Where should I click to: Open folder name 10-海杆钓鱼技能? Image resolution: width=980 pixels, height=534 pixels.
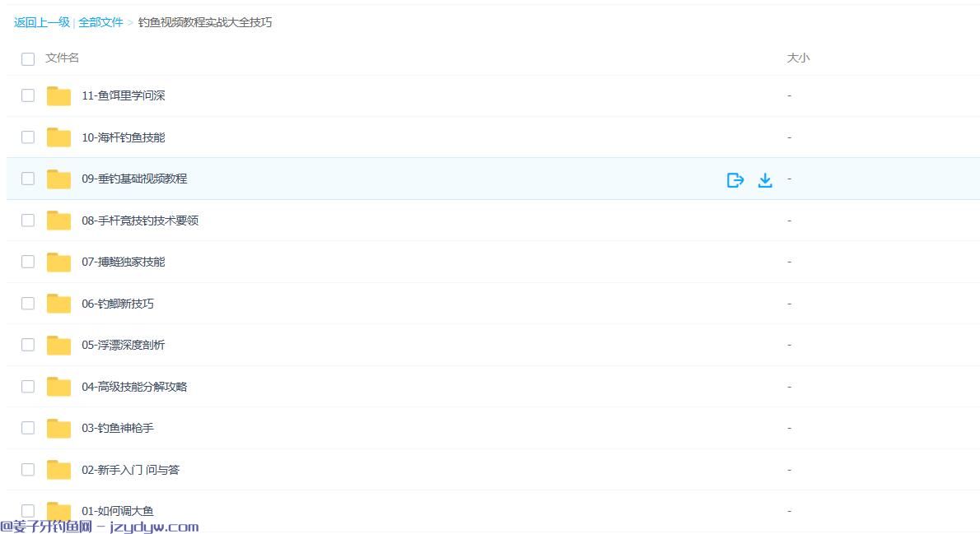tap(124, 137)
